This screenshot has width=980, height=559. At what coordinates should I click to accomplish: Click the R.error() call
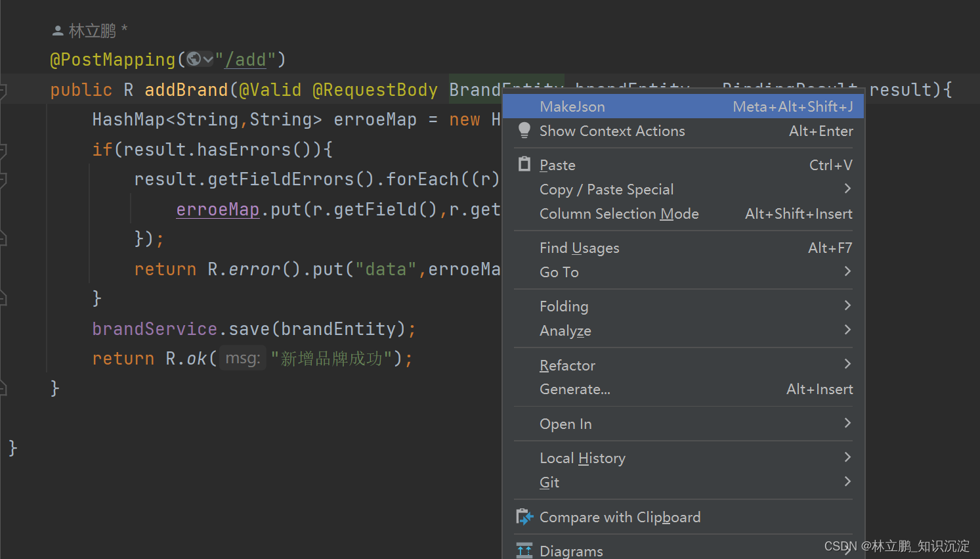[254, 269]
